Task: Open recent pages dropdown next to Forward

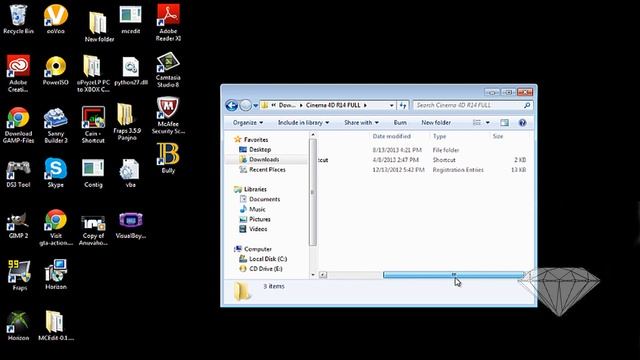Action: [256, 105]
